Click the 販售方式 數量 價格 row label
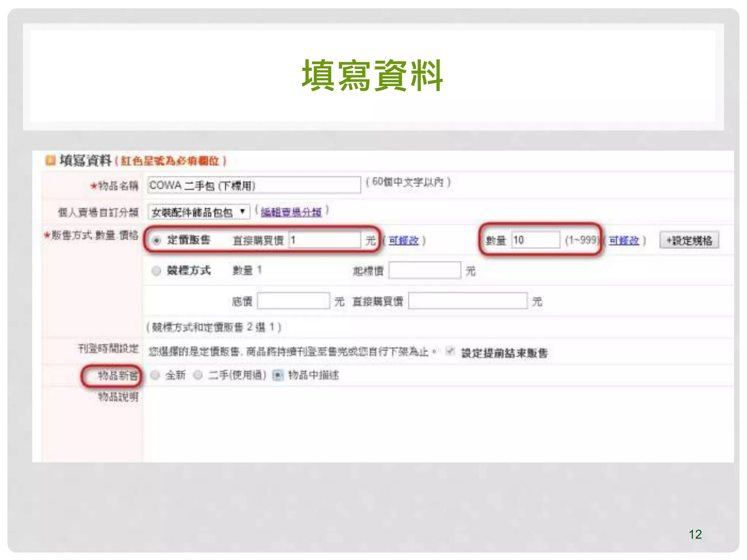 (91, 236)
